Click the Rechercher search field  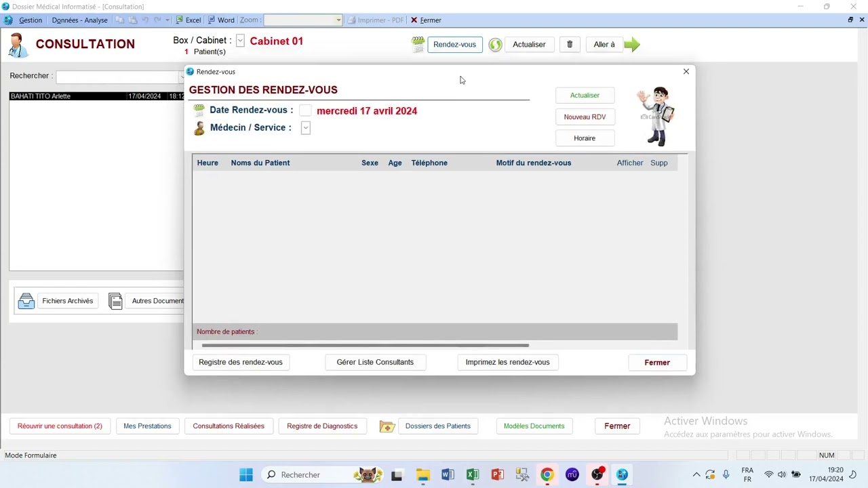119,77
